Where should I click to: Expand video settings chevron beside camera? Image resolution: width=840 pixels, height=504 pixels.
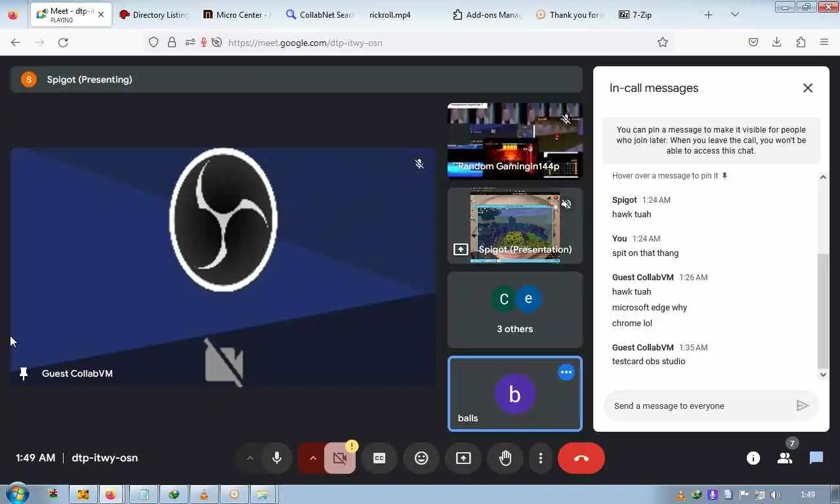tap(313, 458)
